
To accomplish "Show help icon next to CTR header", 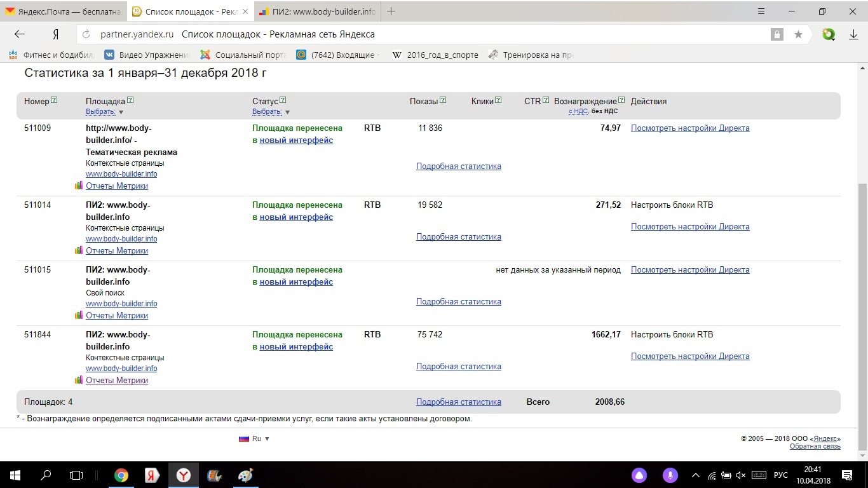I will point(546,100).
